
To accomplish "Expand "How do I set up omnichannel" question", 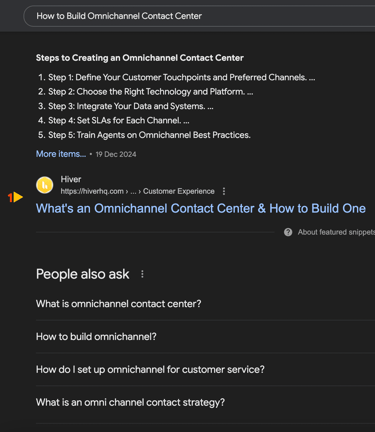I will [205, 369].
